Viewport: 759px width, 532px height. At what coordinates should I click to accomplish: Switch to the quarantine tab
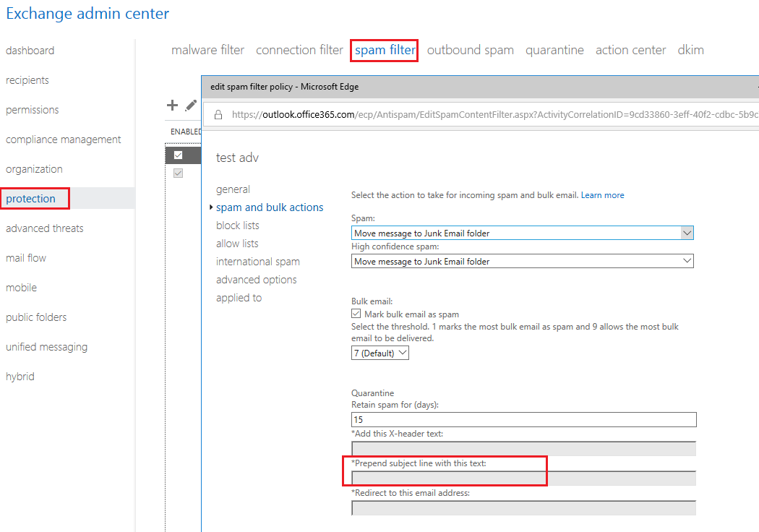[554, 50]
